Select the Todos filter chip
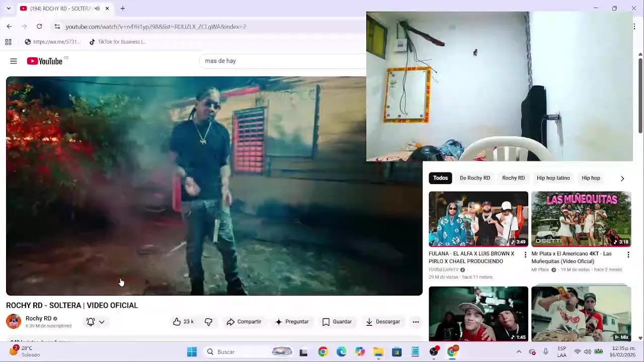644x362 pixels. (440, 178)
